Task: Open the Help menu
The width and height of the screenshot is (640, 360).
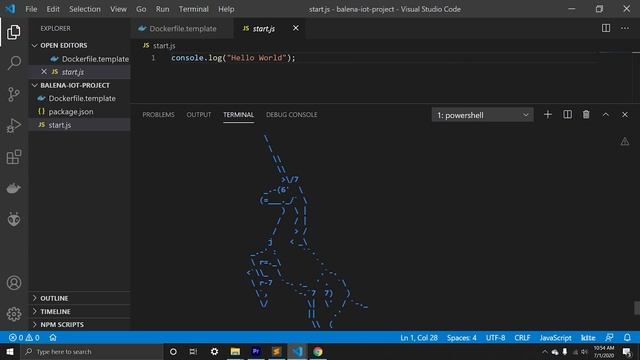Action: [226, 9]
